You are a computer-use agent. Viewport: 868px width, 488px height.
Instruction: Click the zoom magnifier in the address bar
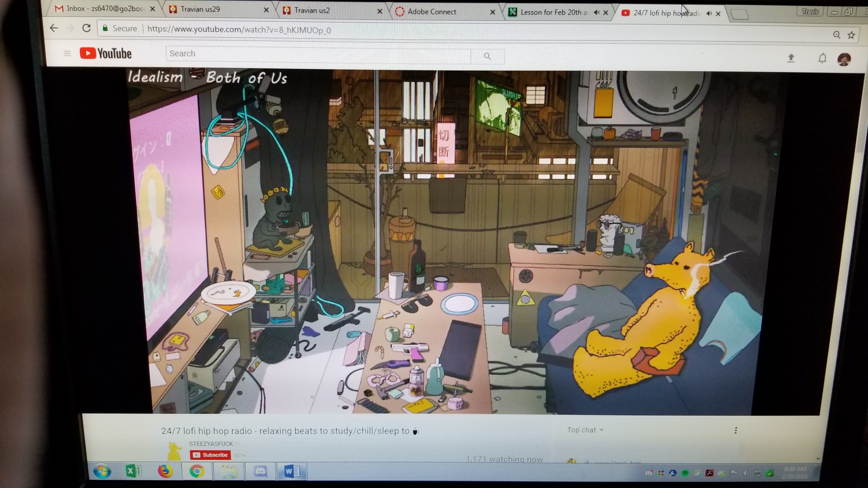tap(837, 35)
